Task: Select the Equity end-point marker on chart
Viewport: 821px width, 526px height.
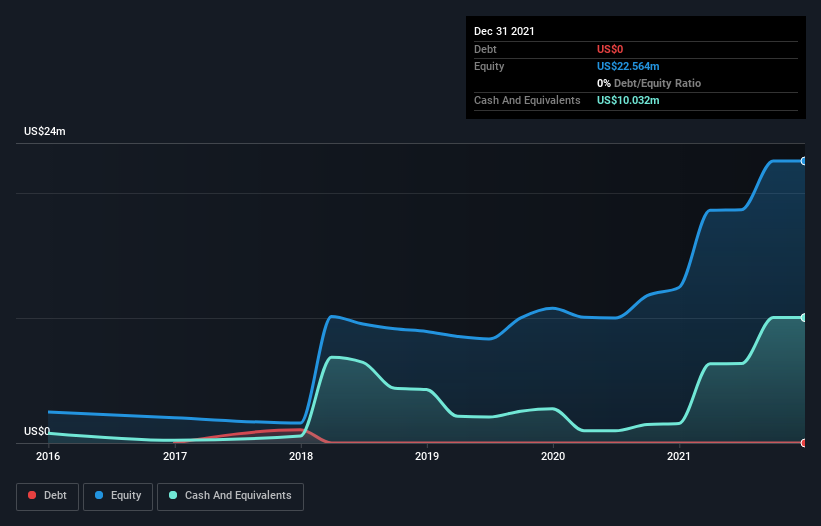Action: 804,161
